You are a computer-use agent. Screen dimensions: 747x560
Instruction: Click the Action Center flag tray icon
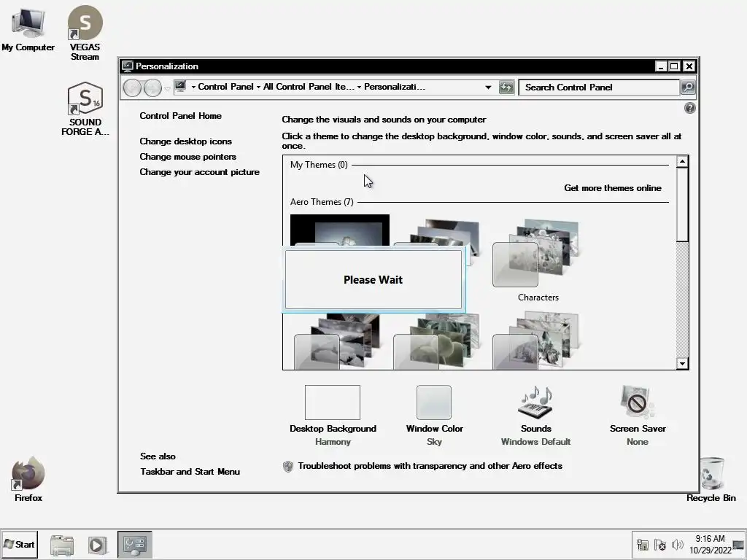659,544
